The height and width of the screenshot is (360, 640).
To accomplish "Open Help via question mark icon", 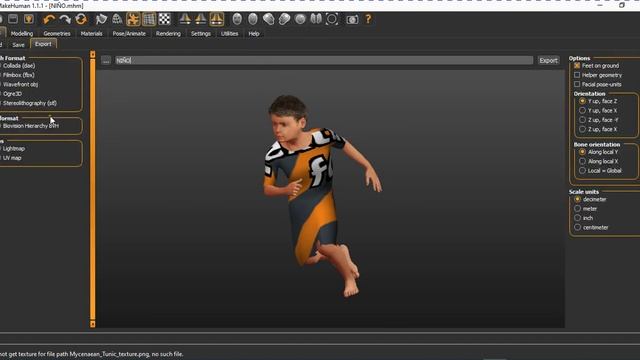I will click(368, 19).
